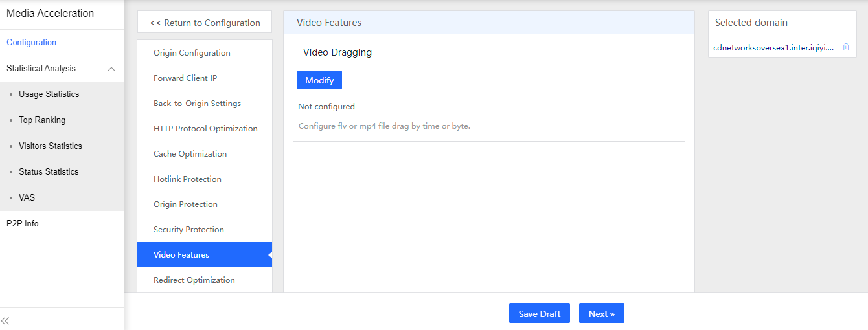Open P2P Info section

coord(23,224)
